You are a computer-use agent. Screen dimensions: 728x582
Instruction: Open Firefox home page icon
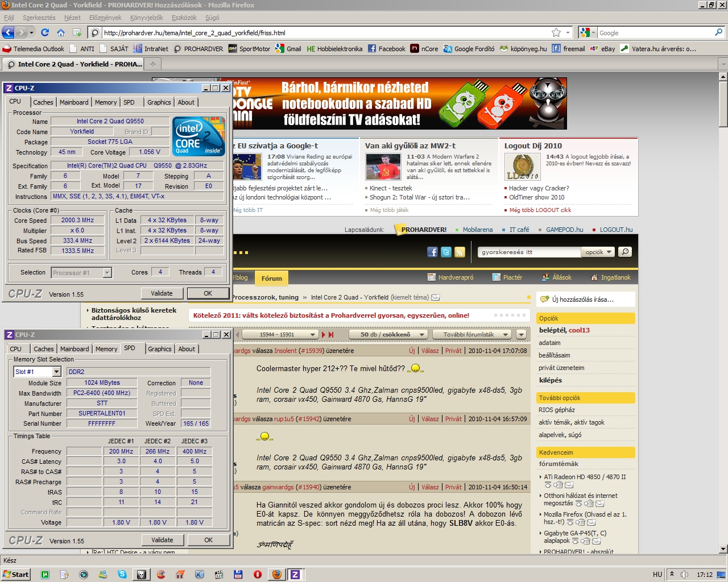pyautogui.click(x=61, y=32)
